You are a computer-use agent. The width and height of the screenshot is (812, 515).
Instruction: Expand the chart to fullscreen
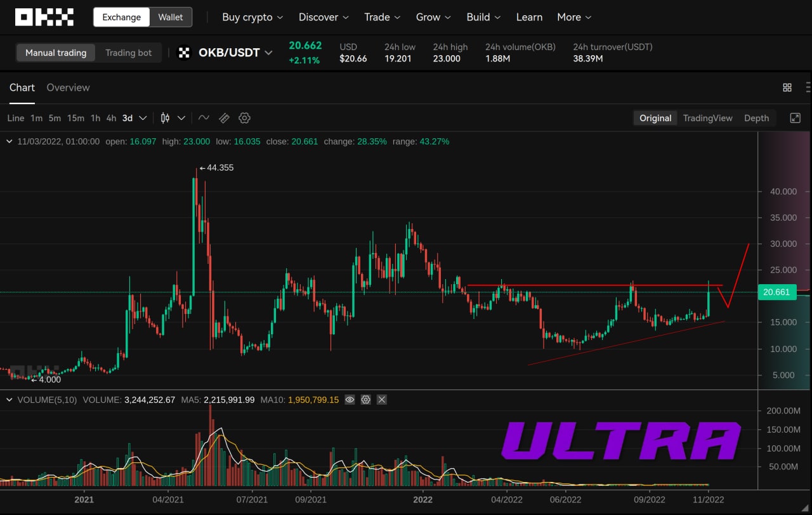[x=795, y=118]
